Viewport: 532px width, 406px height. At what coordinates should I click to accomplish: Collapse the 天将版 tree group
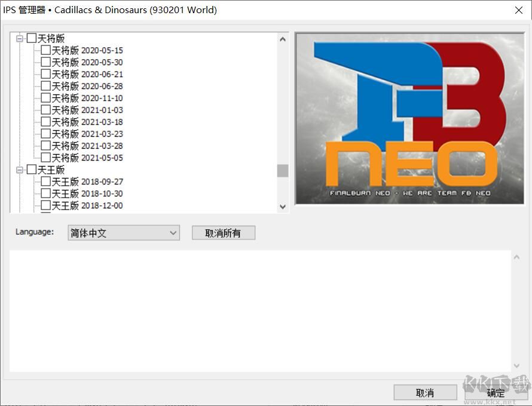pyautogui.click(x=20, y=38)
